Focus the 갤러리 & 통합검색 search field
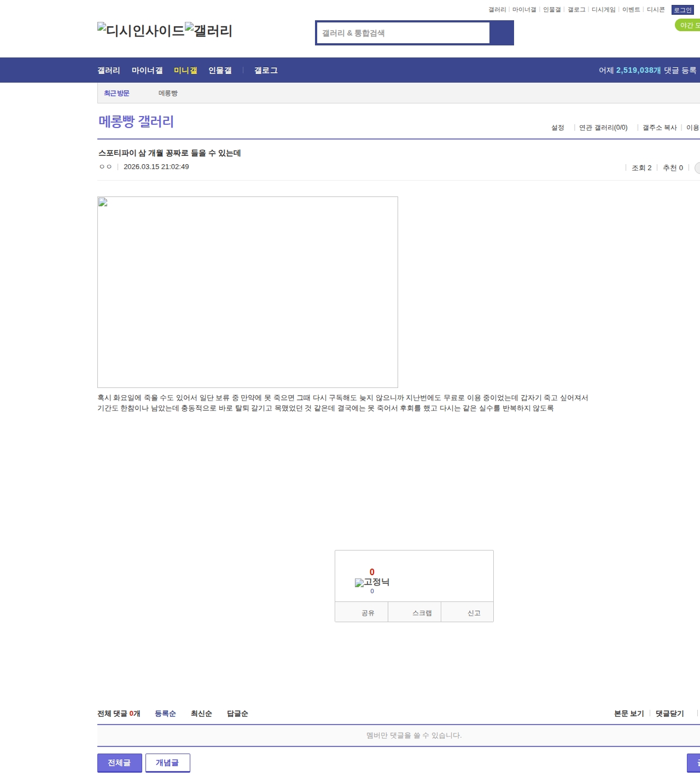 coord(404,33)
